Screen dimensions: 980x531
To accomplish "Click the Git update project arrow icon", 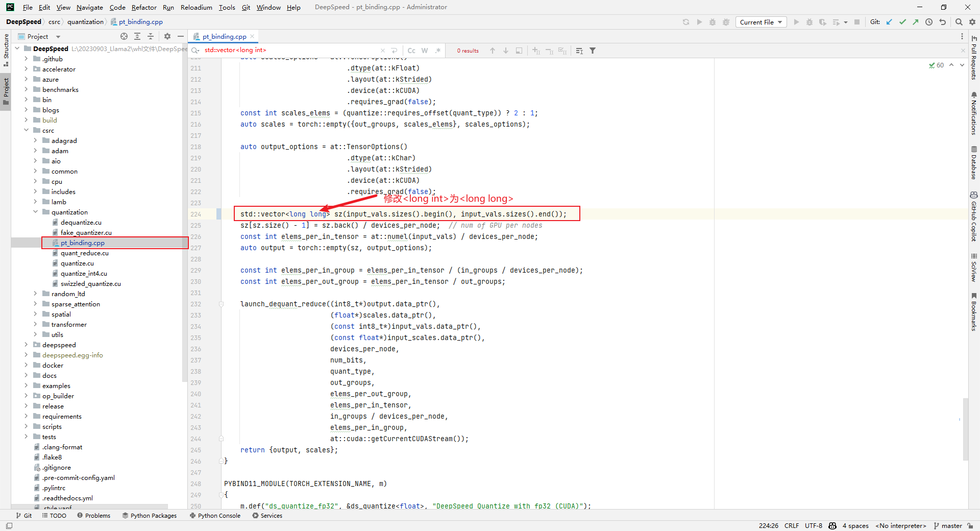I will point(889,22).
